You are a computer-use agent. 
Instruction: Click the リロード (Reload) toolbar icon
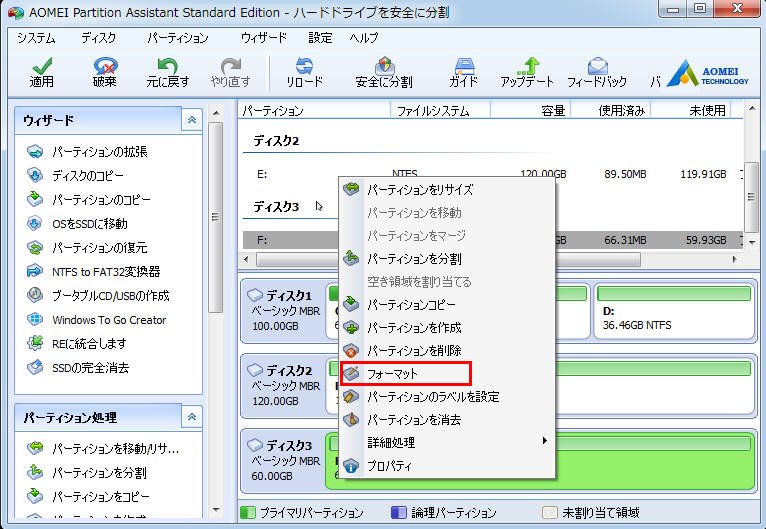click(304, 72)
